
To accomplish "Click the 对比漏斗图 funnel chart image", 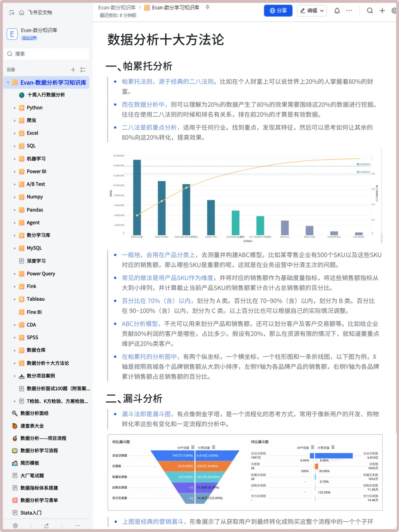I will (245, 473).
